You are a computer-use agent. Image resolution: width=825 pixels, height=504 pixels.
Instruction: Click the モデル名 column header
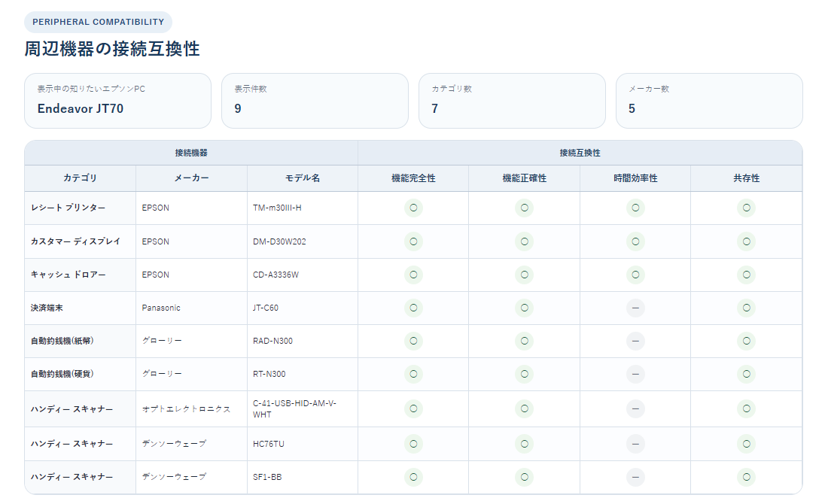tap(303, 178)
